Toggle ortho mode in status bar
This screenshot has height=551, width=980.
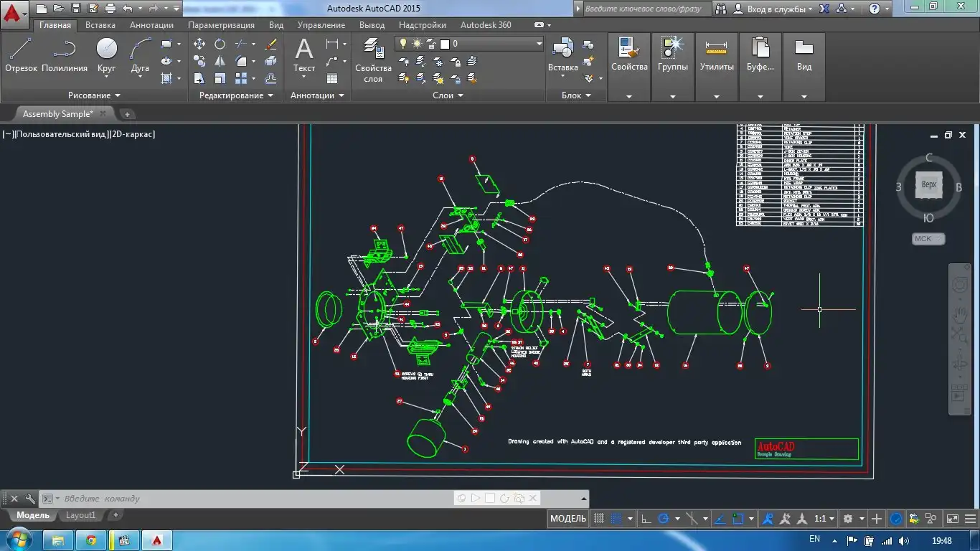(x=646, y=519)
